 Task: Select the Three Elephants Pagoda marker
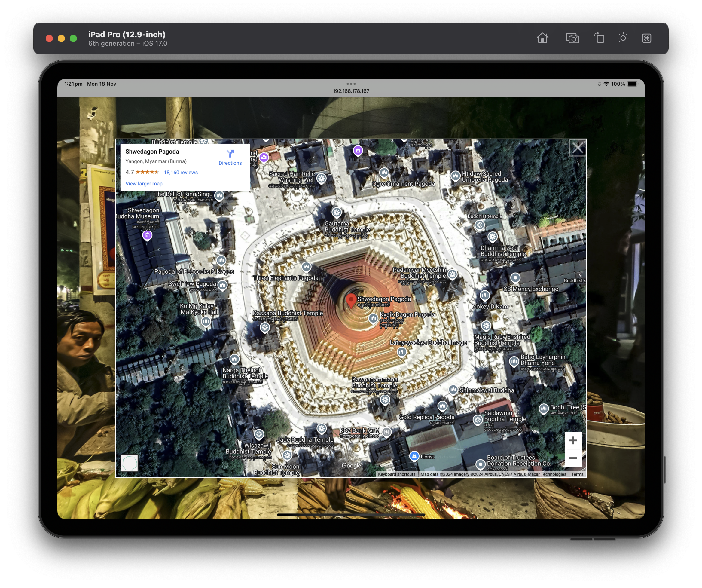pos(306,267)
